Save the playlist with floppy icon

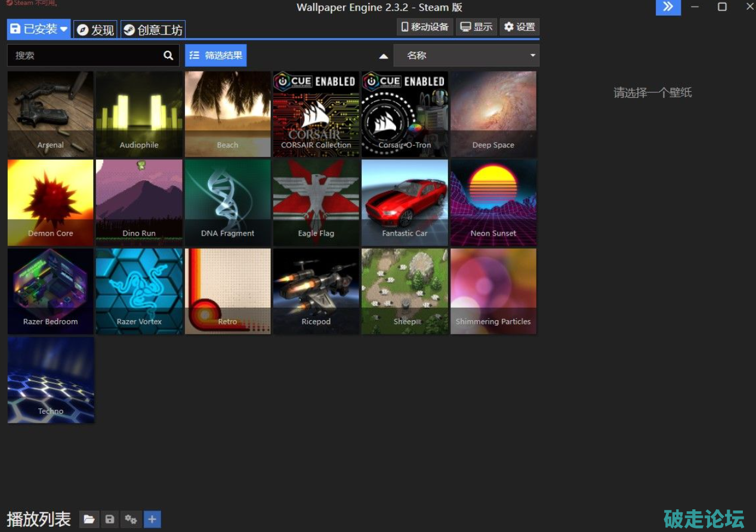click(x=110, y=519)
